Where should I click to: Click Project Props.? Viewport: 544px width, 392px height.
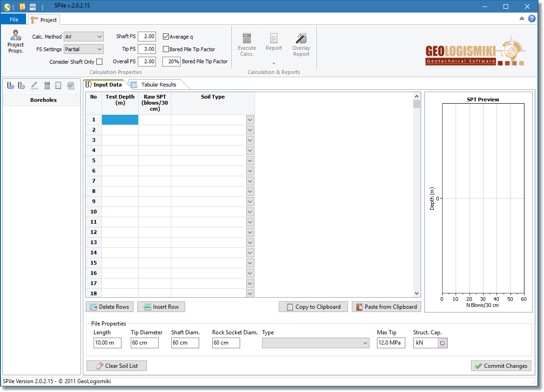coord(15,42)
